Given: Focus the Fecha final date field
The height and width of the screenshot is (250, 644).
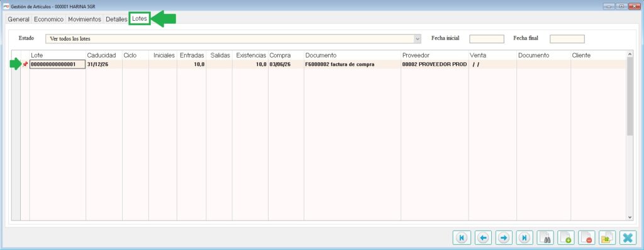Looking at the screenshot, I should pos(567,39).
